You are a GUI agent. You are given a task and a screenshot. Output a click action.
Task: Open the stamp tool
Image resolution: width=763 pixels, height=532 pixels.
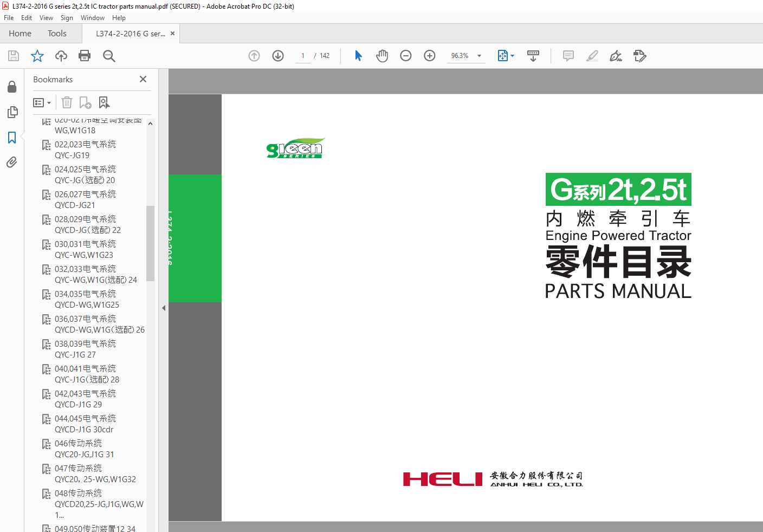(x=640, y=56)
